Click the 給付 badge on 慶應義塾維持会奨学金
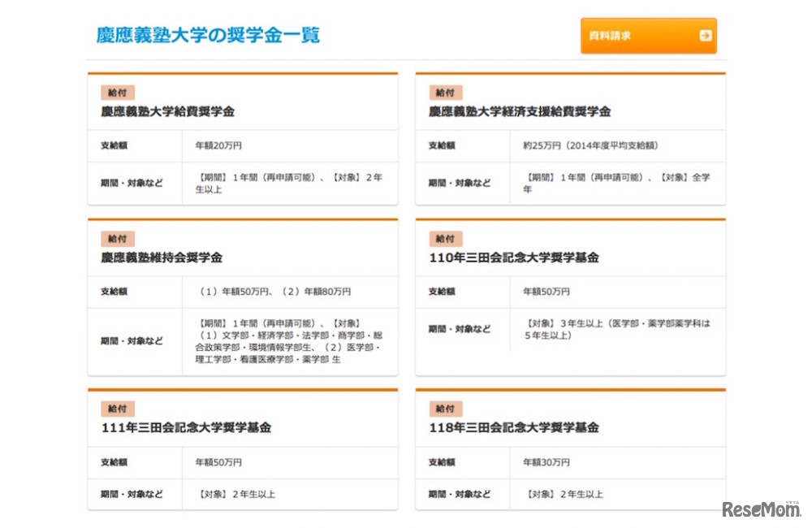The width and height of the screenshot is (812, 528). click(116, 238)
